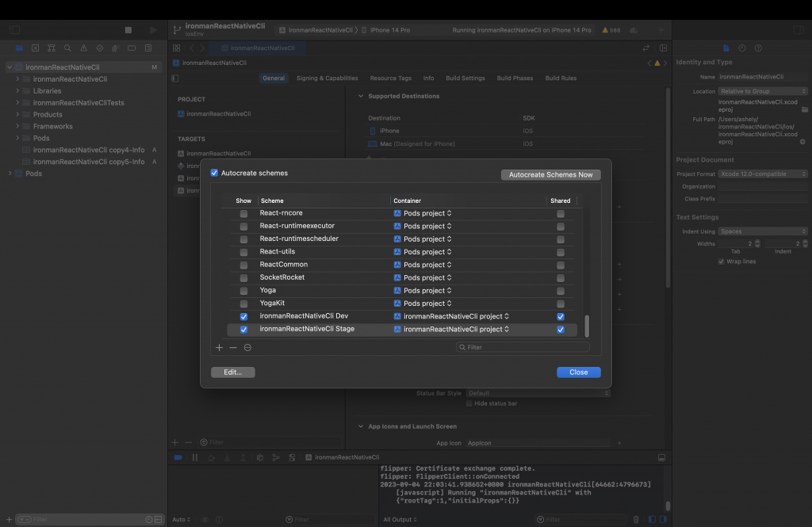Open the Location Relative to Group dropdown
This screenshot has height=527, width=812.
tap(762, 91)
